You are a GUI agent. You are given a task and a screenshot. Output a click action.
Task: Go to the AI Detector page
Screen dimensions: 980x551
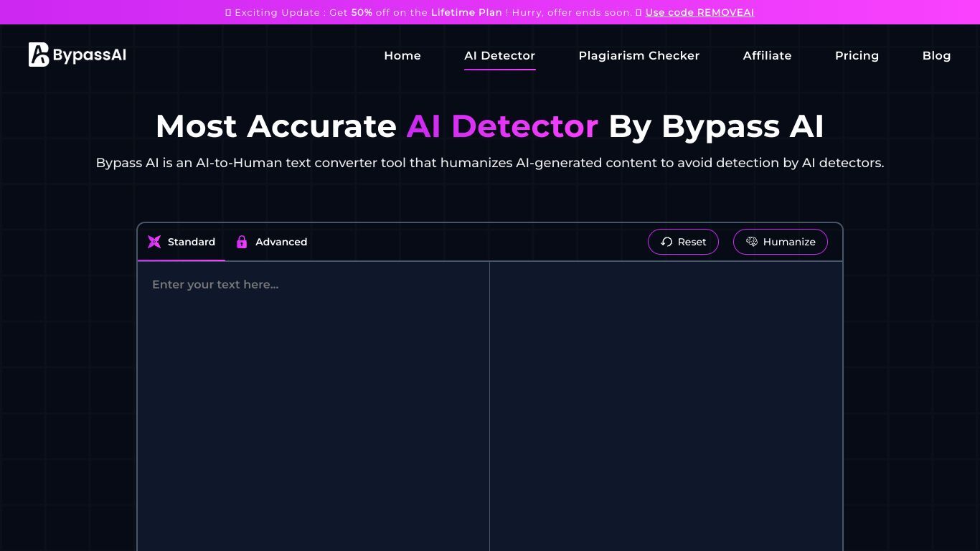click(500, 55)
